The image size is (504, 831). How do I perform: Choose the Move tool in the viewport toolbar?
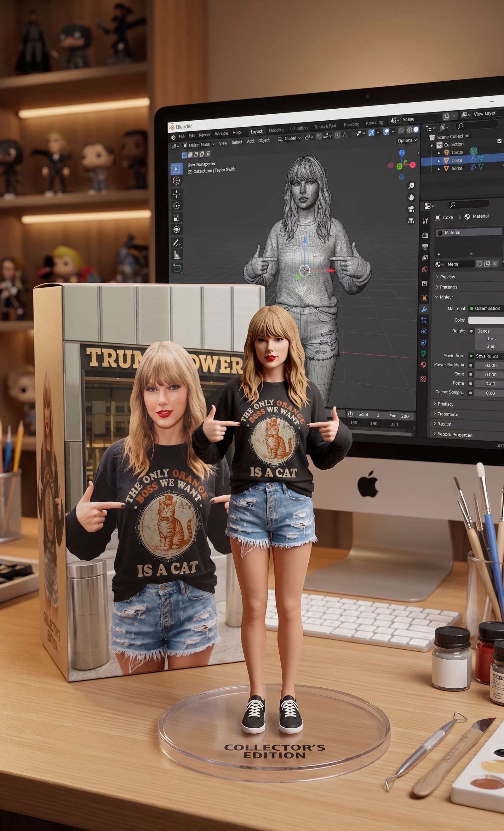pos(176,194)
